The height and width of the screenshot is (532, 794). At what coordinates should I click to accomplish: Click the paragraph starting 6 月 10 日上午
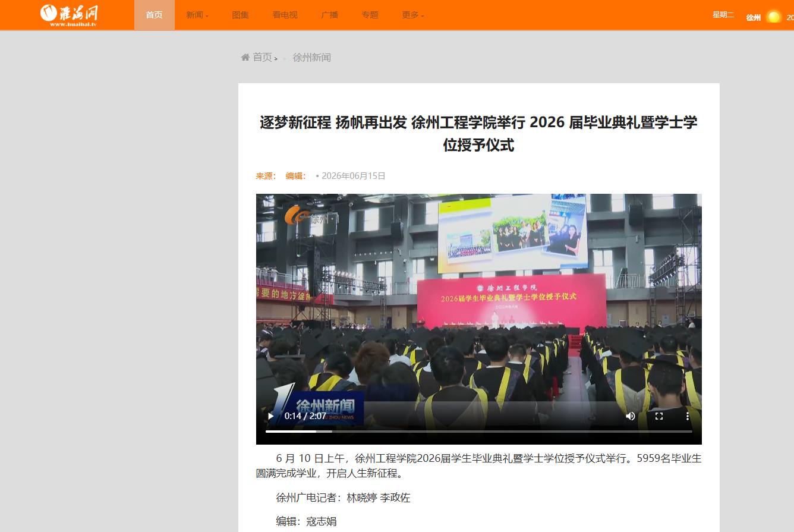click(479, 467)
